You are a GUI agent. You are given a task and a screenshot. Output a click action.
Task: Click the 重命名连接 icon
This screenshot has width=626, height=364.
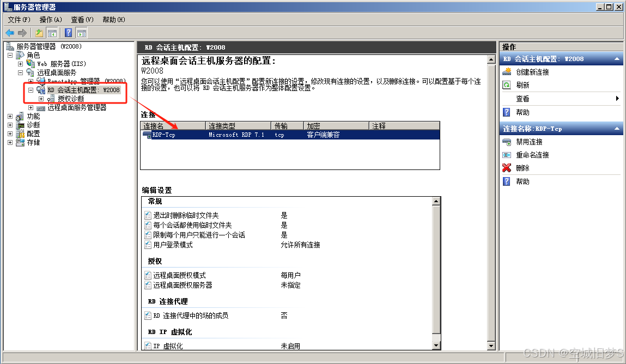[506, 155]
